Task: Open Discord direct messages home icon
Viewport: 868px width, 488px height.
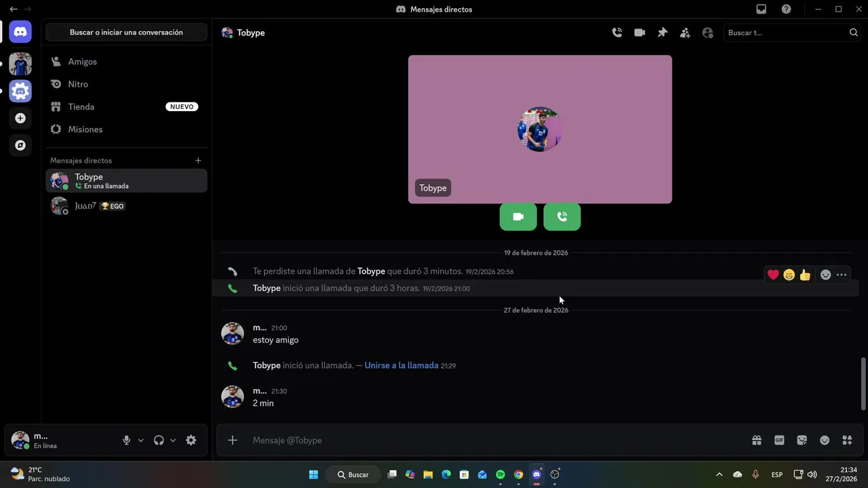Action: pos(20,32)
